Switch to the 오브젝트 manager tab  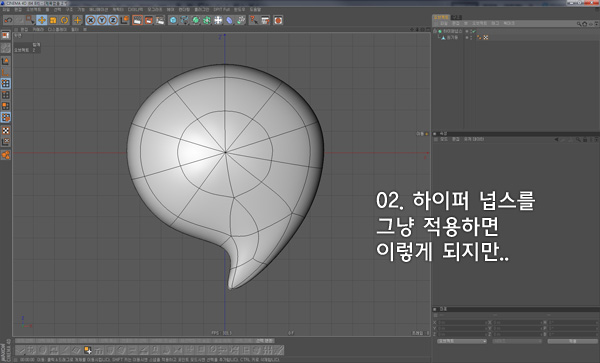[441, 18]
